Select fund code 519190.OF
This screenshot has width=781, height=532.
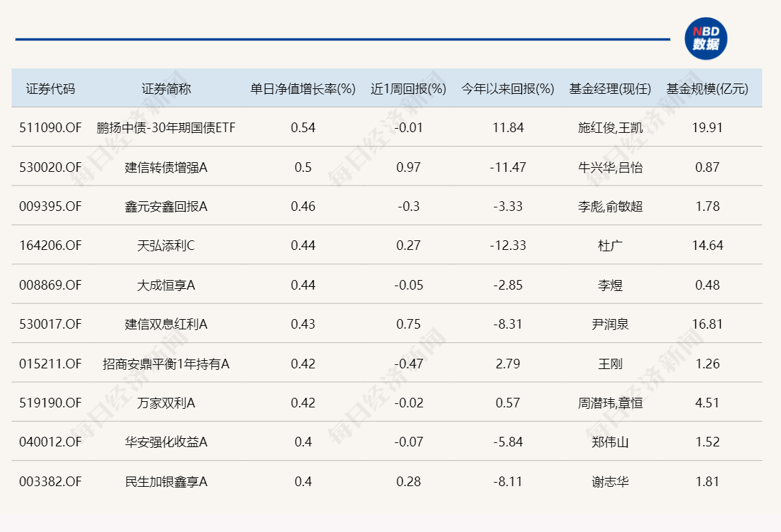click(x=50, y=403)
